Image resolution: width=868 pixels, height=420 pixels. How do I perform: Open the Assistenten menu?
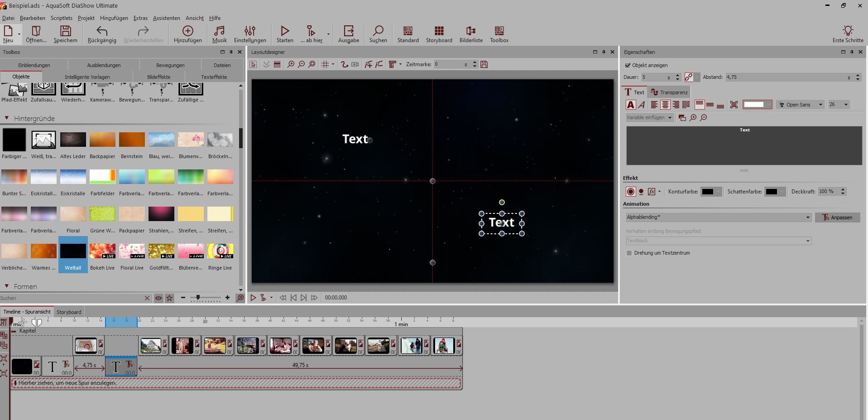[x=166, y=18]
